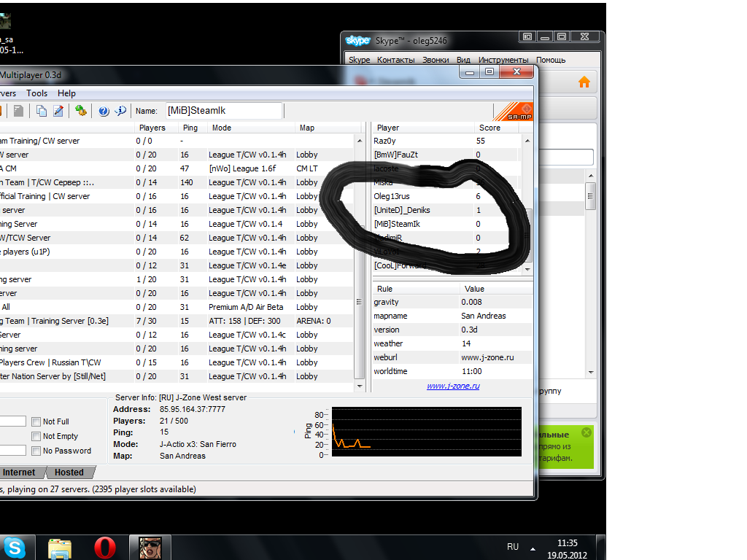
Task: Open Skype from the taskbar
Action: click(15, 548)
